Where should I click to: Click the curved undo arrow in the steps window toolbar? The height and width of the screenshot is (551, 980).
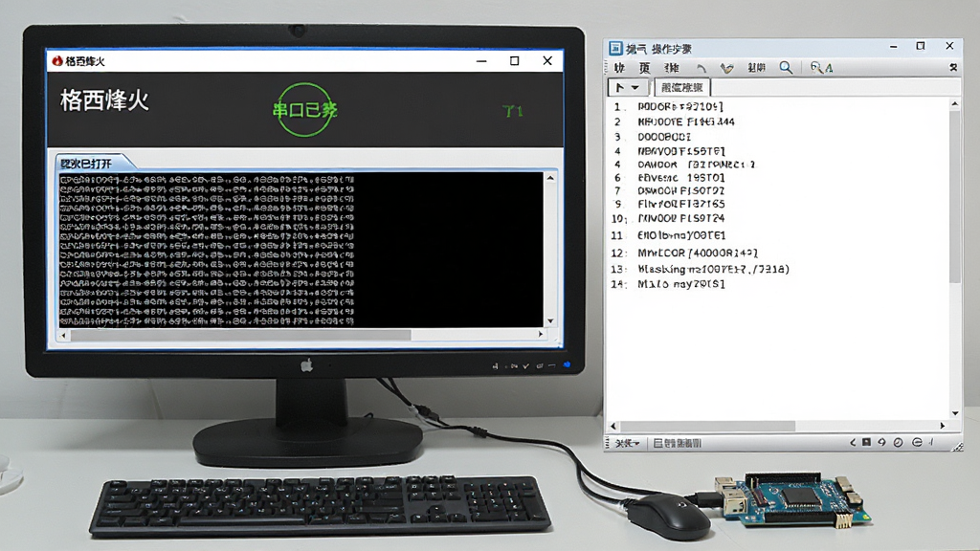(x=702, y=68)
